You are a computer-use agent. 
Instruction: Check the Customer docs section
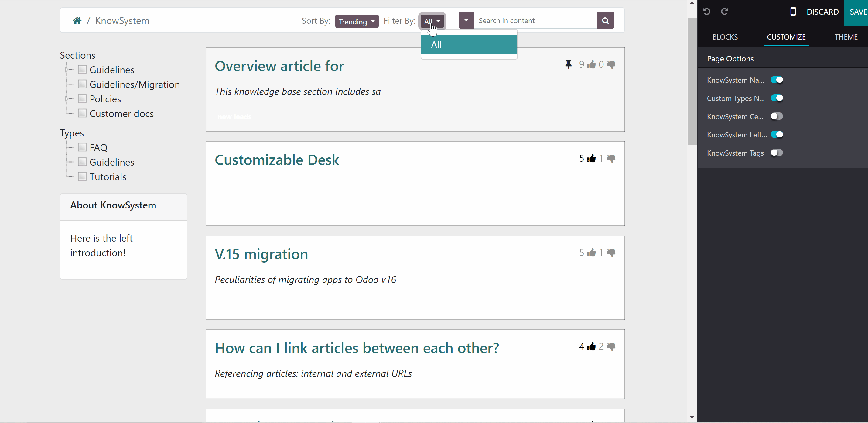pyautogui.click(x=82, y=113)
